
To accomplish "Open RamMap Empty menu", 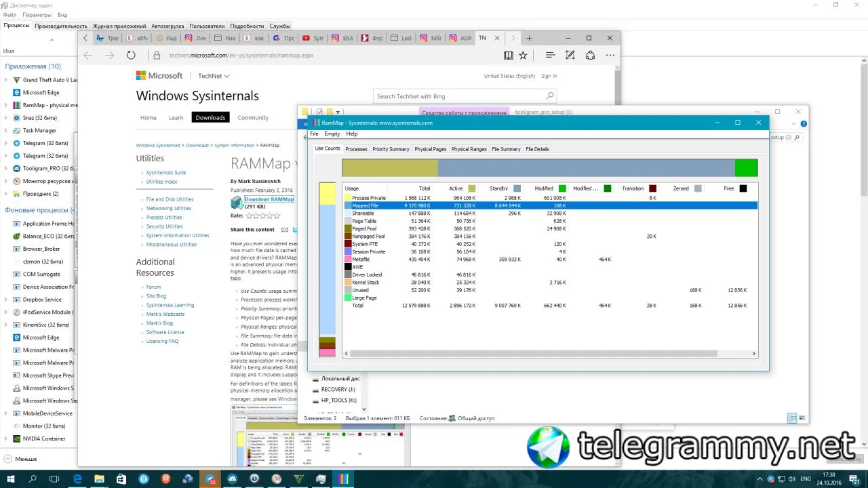I will (332, 134).
